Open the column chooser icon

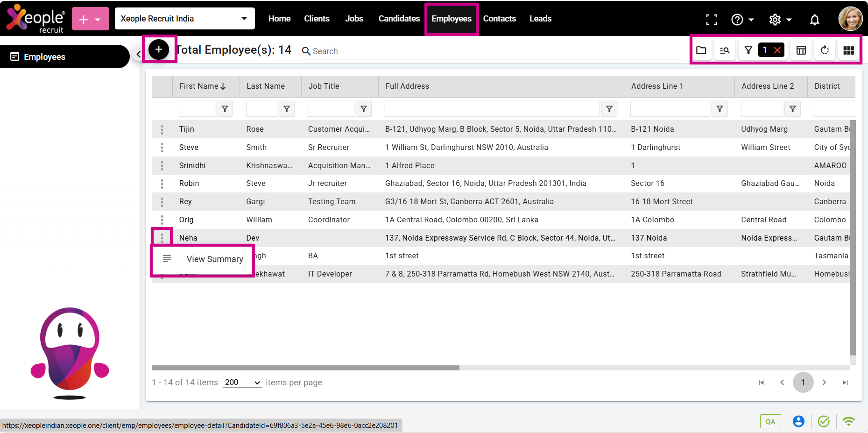click(x=801, y=50)
